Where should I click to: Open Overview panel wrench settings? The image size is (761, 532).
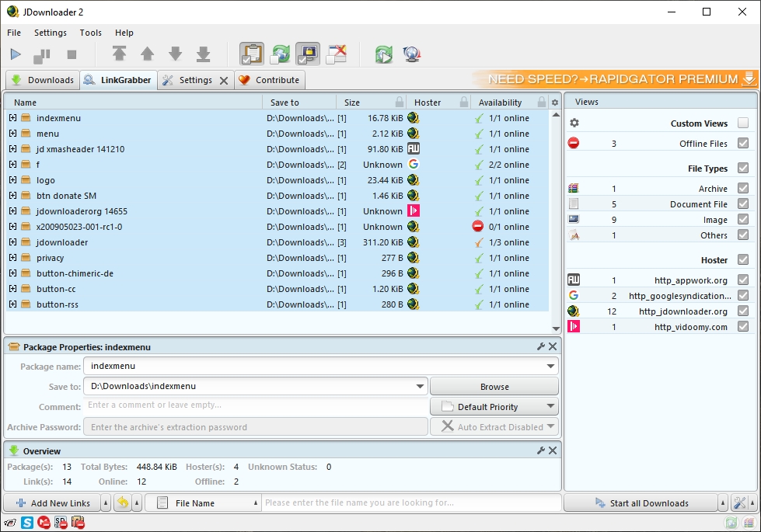[541, 450]
